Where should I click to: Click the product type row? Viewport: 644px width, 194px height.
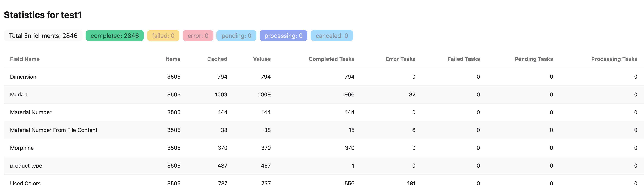pyautogui.click(x=26, y=165)
